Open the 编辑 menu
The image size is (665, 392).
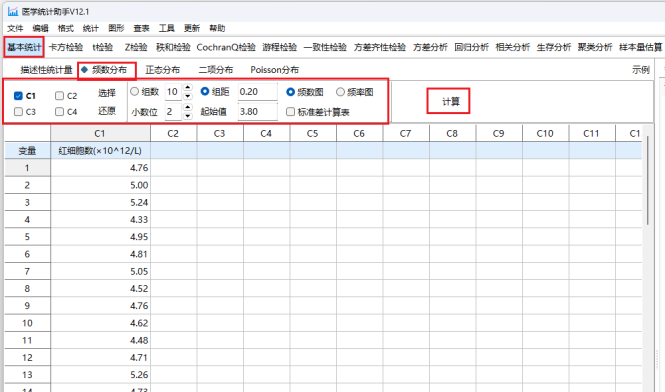click(40, 28)
